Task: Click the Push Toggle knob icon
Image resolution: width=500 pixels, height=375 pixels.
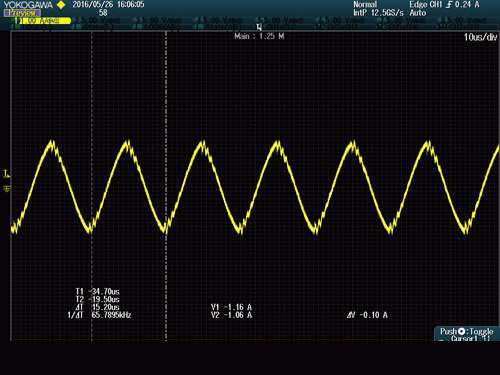Action: click(x=461, y=331)
